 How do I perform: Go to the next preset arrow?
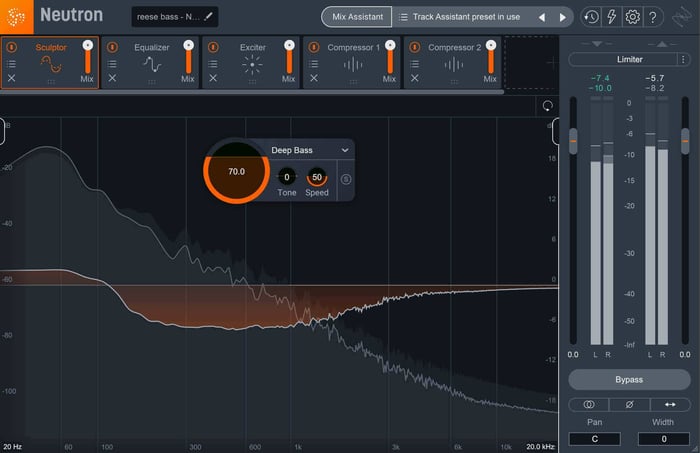point(562,17)
